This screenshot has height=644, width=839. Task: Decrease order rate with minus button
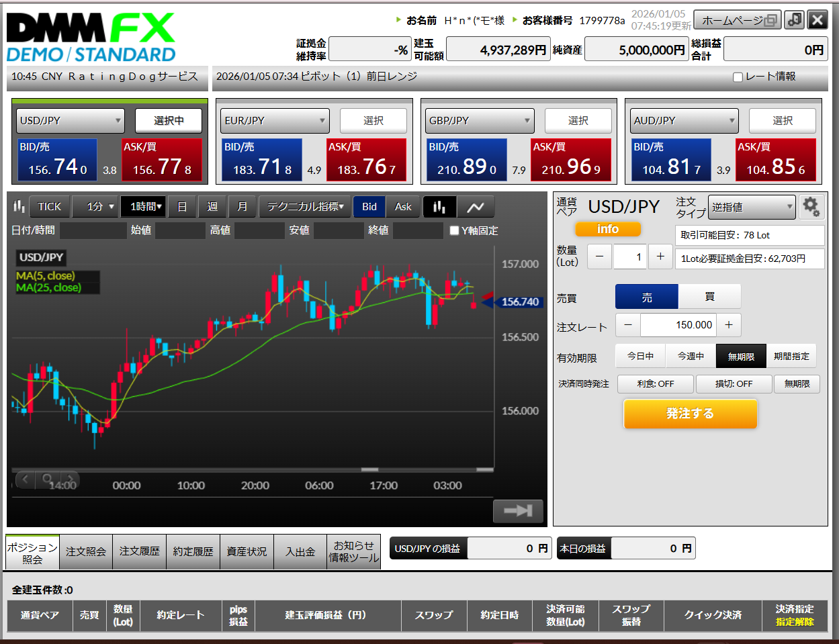[x=628, y=325]
